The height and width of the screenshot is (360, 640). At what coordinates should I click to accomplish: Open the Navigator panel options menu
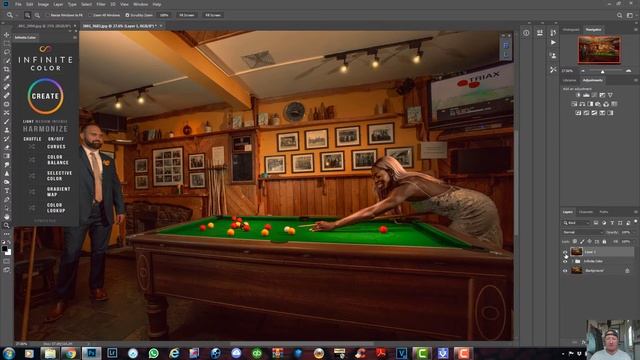tap(636, 29)
